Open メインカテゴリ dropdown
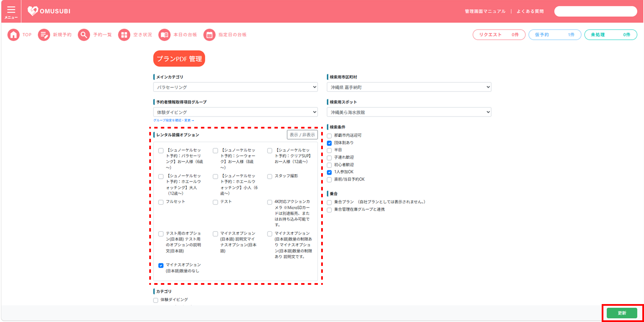The width and height of the screenshot is (644, 322). 236,87
